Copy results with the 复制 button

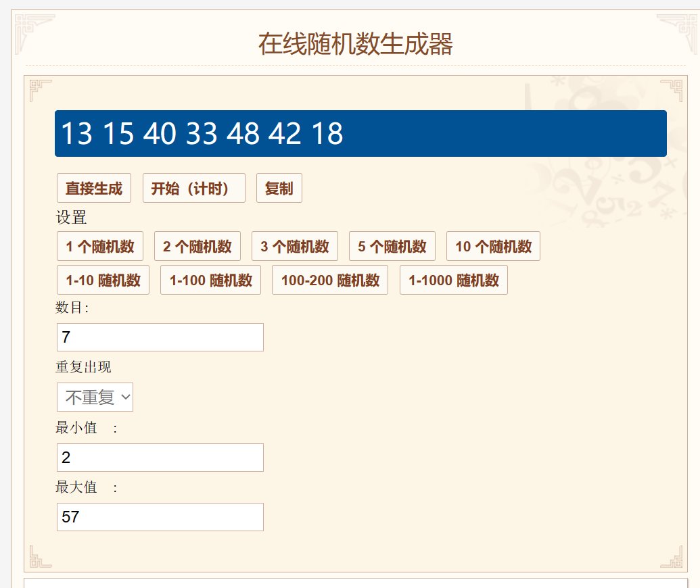point(279,188)
